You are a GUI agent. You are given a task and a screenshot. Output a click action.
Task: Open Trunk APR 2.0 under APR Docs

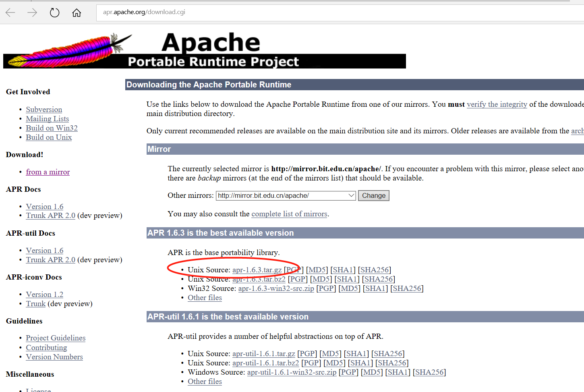click(51, 216)
